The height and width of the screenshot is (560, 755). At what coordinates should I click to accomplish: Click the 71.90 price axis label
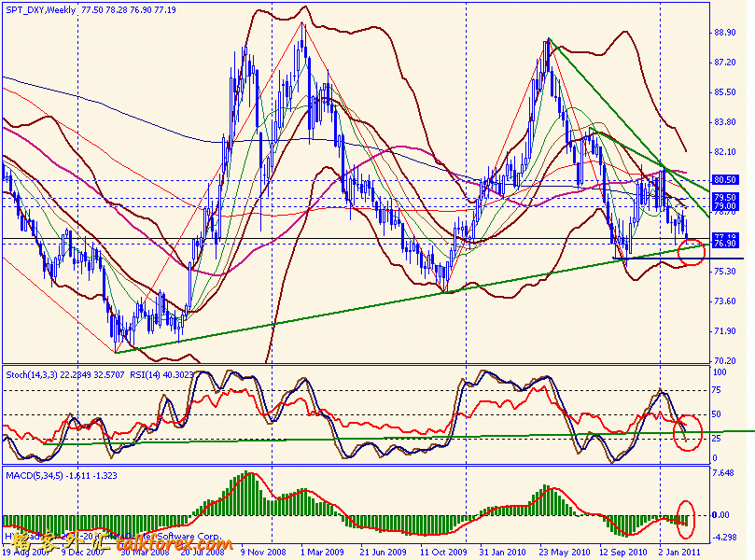(724, 330)
